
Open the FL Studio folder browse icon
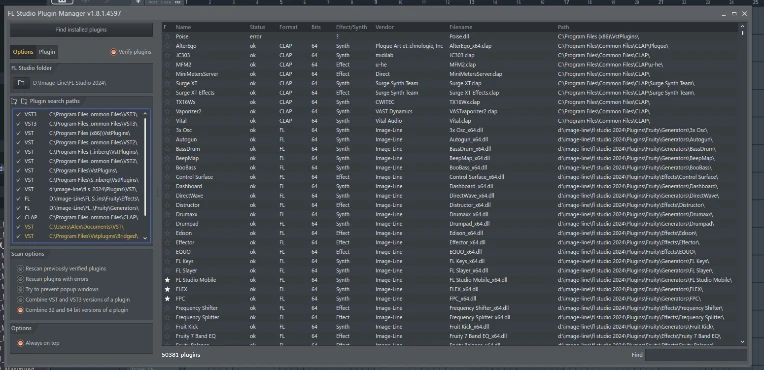(x=20, y=83)
